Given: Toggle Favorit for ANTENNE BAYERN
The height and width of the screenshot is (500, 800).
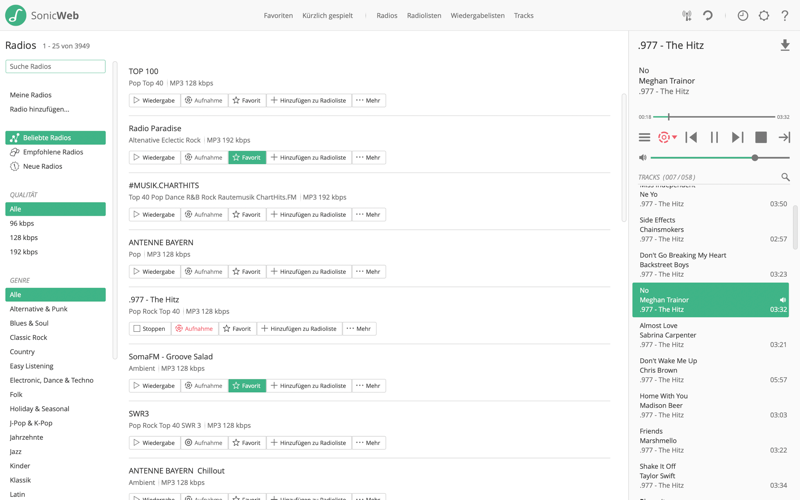Looking at the screenshot, I should tap(247, 272).
